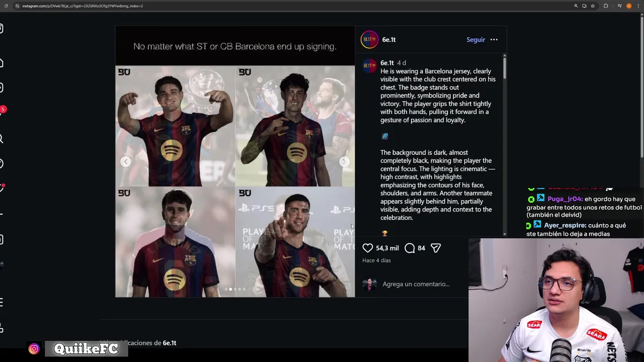
Task: Like the post with the heart icon
Action: pos(368,248)
